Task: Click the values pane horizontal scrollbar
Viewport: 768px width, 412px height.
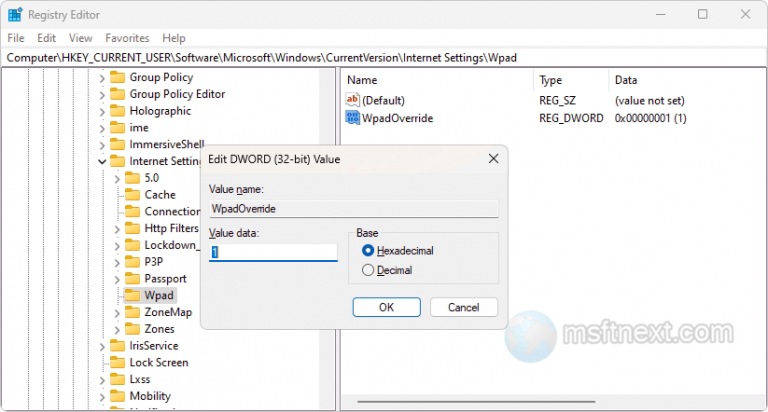Action: 476,402
